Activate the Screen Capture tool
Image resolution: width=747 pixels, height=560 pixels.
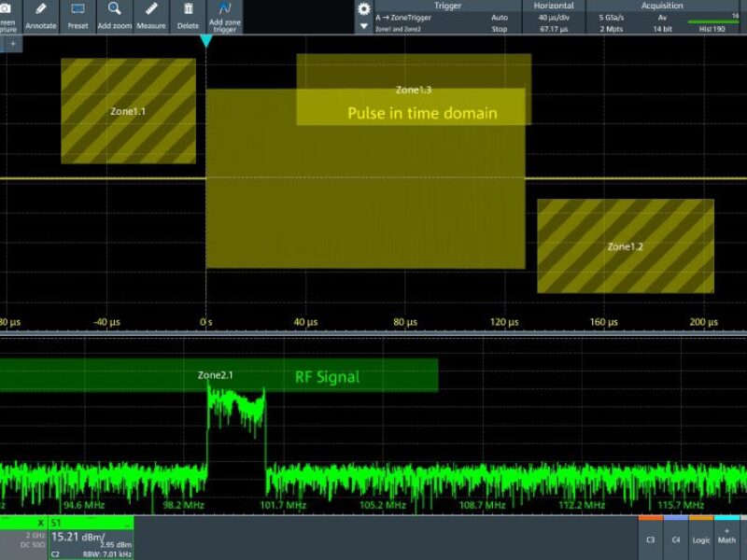(x=7, y=13)
